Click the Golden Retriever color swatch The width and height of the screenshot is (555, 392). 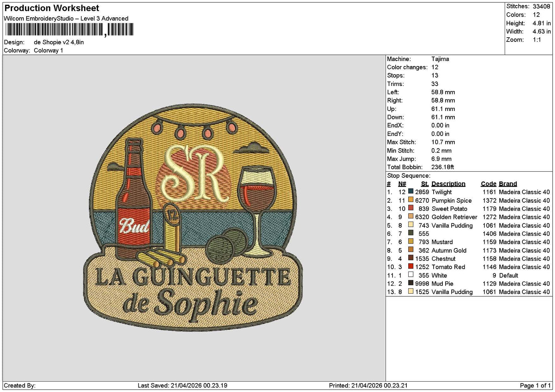coord(411,217)
